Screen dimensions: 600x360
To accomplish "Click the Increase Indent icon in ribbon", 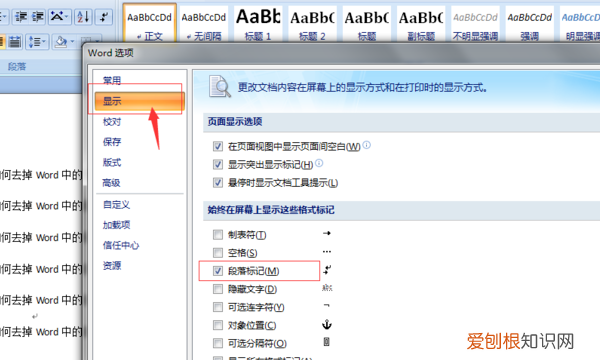I will 38,17.
